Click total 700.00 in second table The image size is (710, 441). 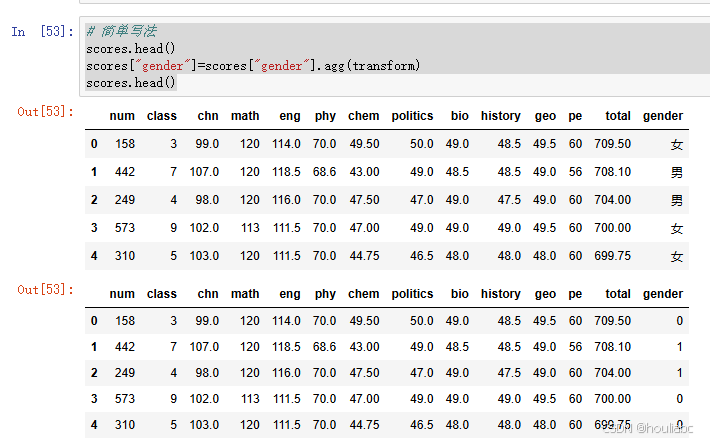(612, 399)
